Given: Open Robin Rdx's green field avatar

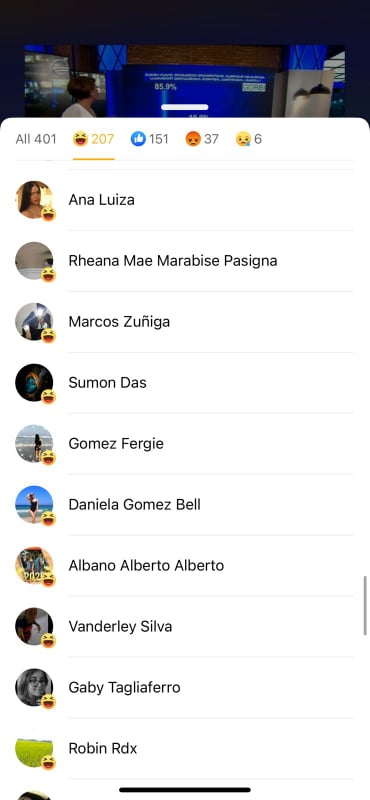Looking at the screenshot, I should 34,748.
